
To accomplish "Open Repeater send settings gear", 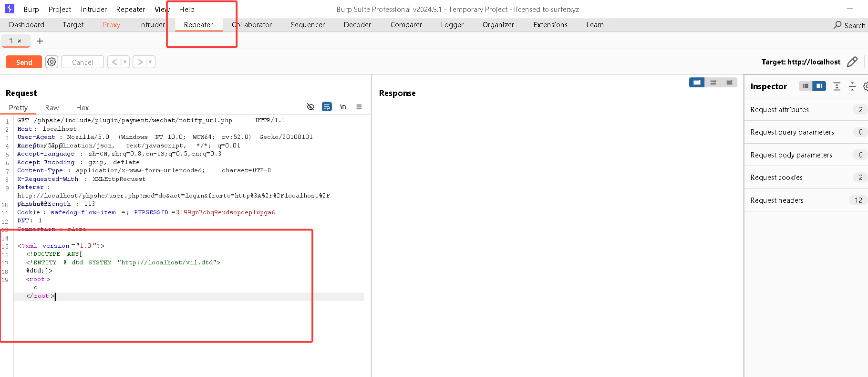I will pos(52,62).
